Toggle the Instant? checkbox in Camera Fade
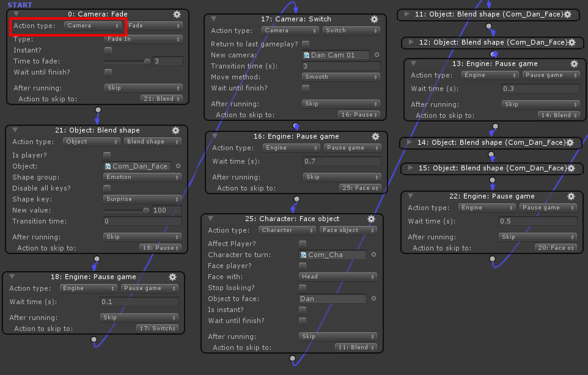This screenshot has width=588, height=375. (108, 50)
